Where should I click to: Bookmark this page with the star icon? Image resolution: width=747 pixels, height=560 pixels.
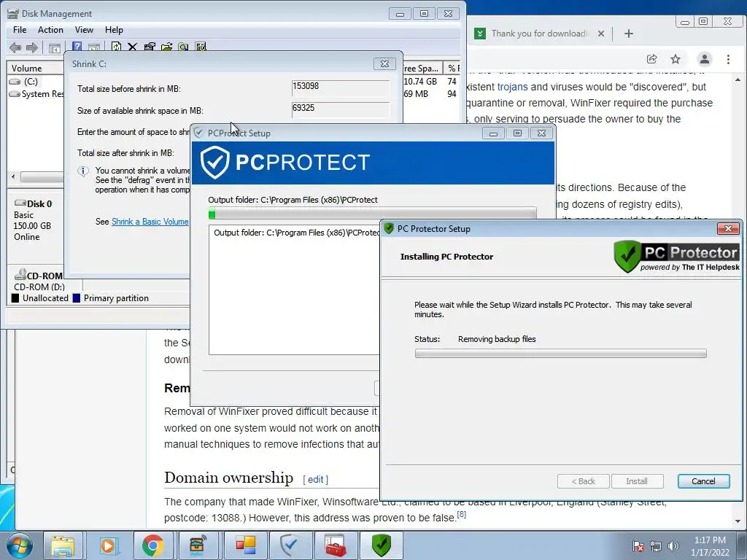pos(675,59)
